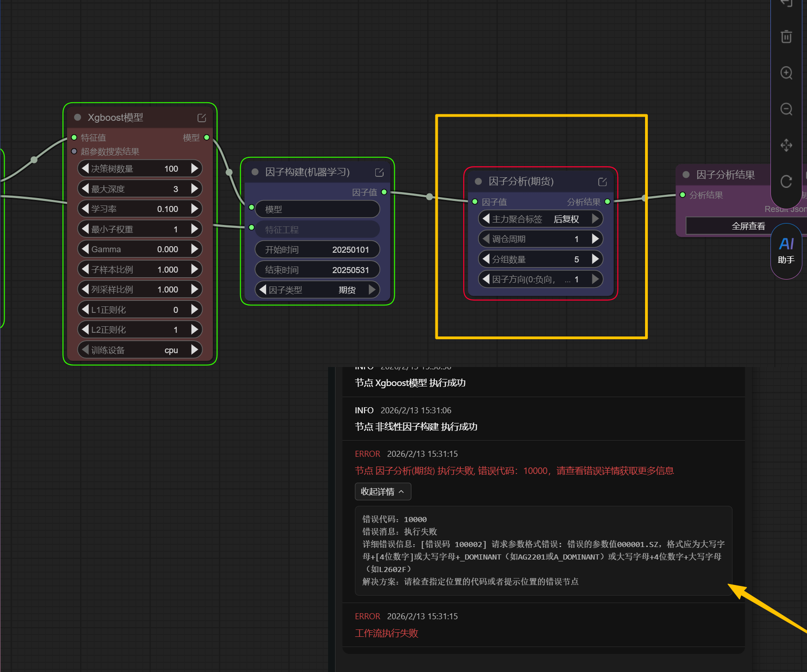Increase 调仓周期 with right arrow
The height and width of the screenshot is (672, 807).
point(596,239)
